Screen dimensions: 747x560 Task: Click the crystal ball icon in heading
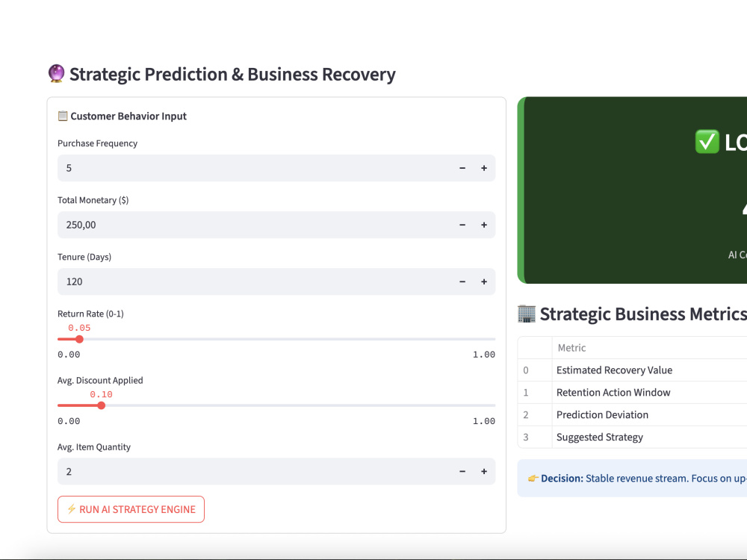56,74
